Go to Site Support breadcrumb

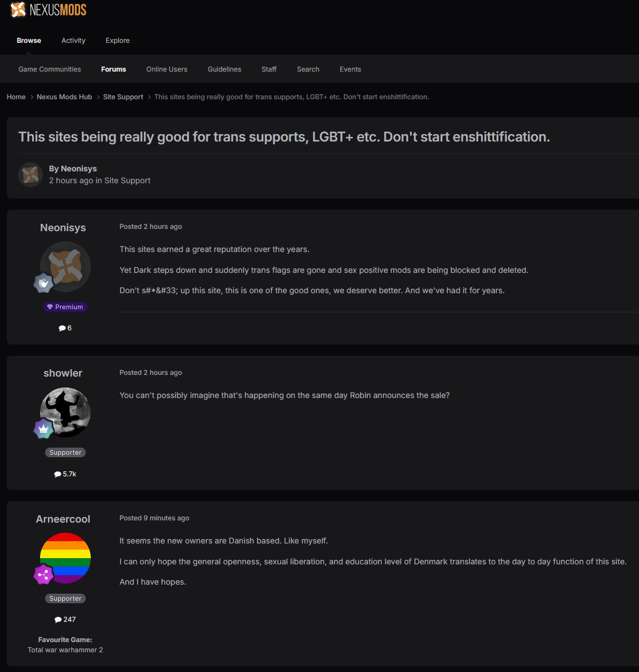(123, 97)
